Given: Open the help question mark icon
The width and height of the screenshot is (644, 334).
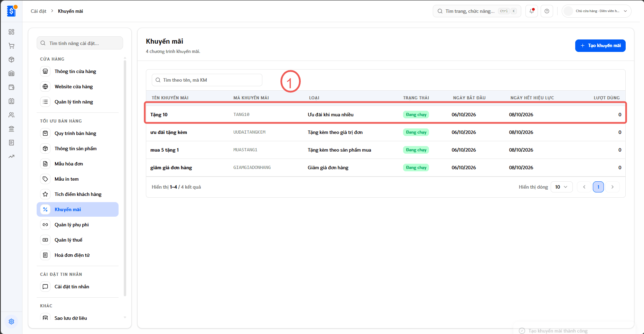Looking at the screenshot, I should (x=547, y=11).
